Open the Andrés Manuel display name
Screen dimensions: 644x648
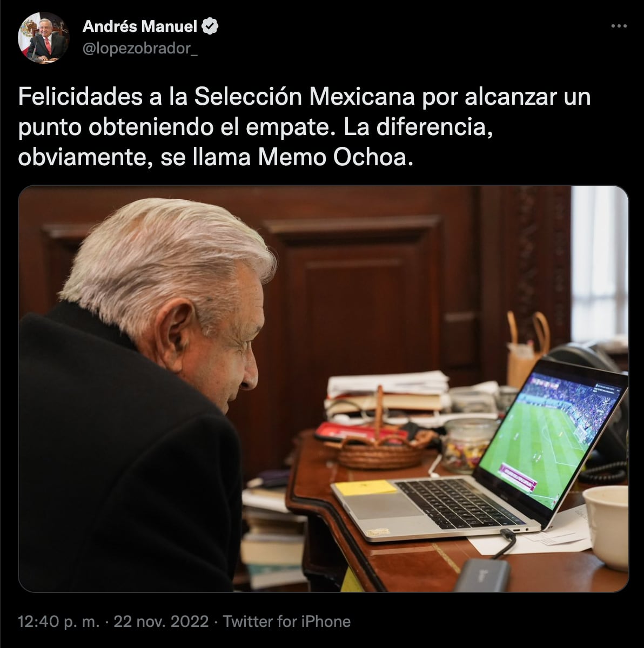coord(140,25)
